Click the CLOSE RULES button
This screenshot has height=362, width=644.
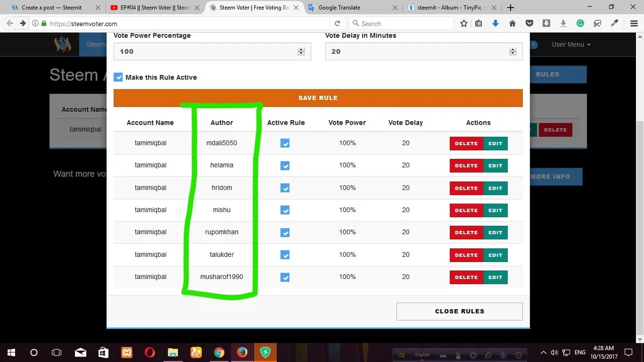coord(459,311)
